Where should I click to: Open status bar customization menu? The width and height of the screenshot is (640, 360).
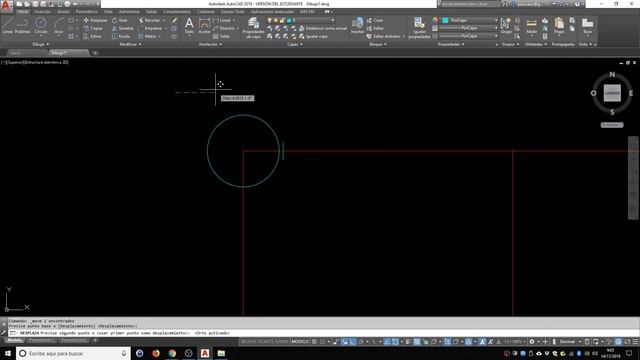point(635,342)
